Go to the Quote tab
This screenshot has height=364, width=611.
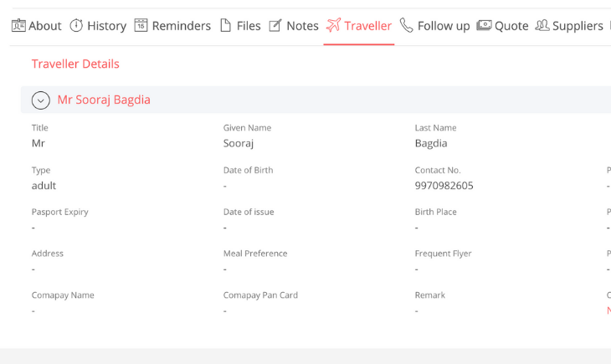pos(511,26)
